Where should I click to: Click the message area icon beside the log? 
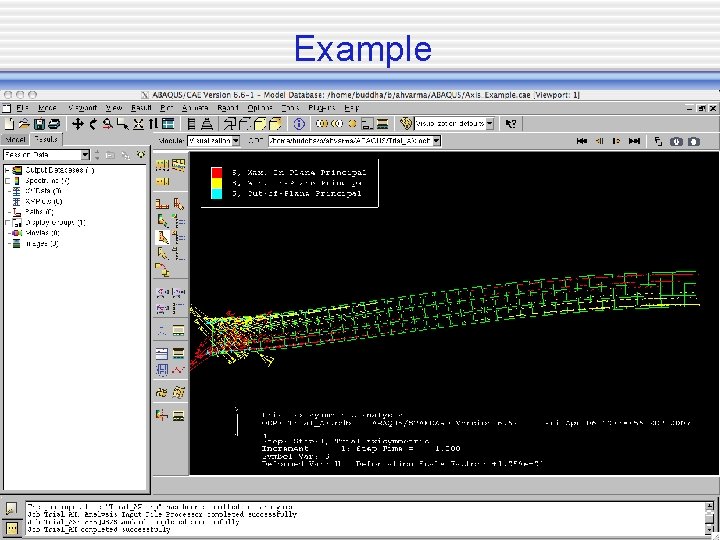(11, 509)
